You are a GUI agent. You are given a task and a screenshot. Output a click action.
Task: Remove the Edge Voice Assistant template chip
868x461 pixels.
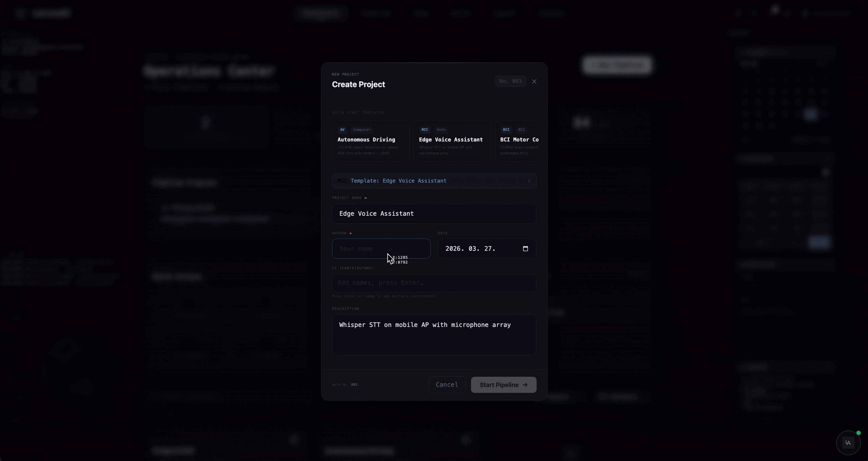[529, 181]
